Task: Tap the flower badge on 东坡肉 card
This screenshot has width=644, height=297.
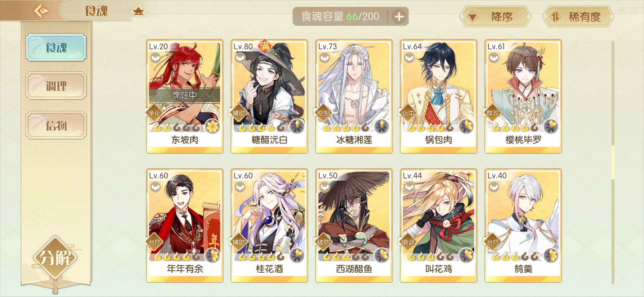Action: pos(212,126)
